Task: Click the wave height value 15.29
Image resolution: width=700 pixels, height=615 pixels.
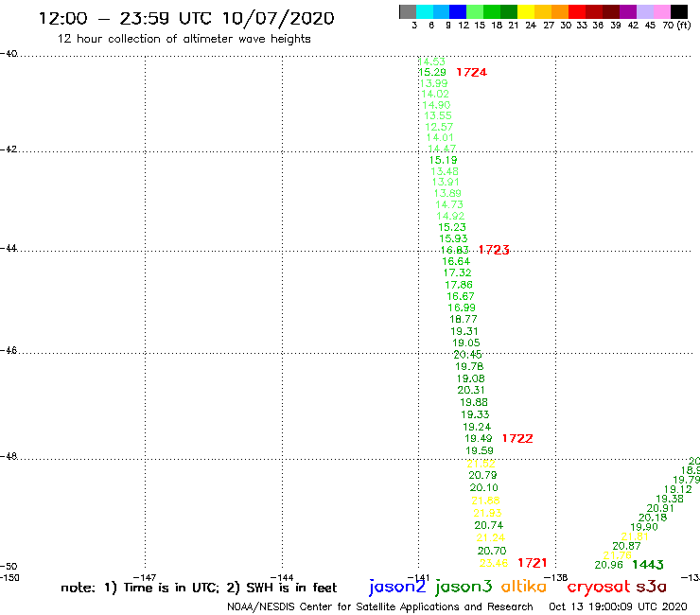Action: [x=432, y=72]
